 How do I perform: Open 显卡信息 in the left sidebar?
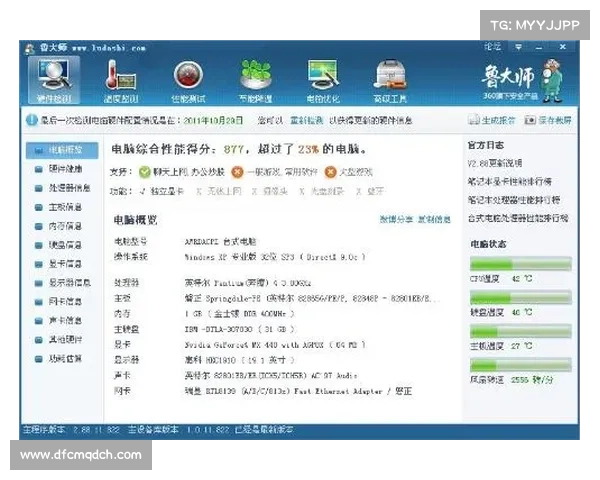click(64, 264)
